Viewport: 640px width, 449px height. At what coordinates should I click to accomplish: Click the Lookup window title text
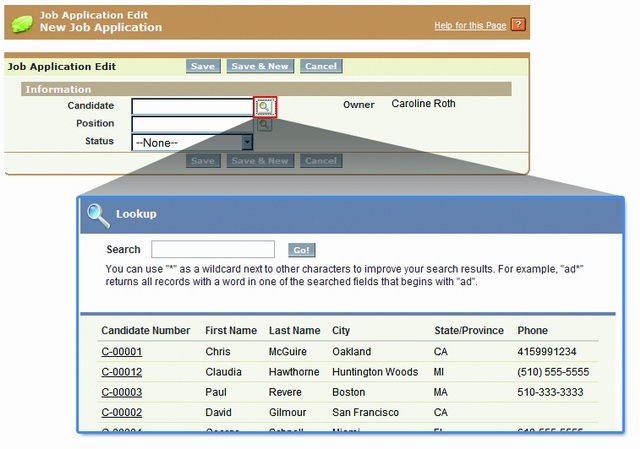click(136, 214)
